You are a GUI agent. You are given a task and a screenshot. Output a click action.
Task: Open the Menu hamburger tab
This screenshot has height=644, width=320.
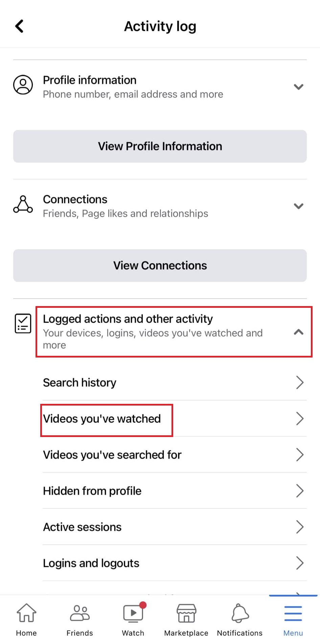[293, 614]
